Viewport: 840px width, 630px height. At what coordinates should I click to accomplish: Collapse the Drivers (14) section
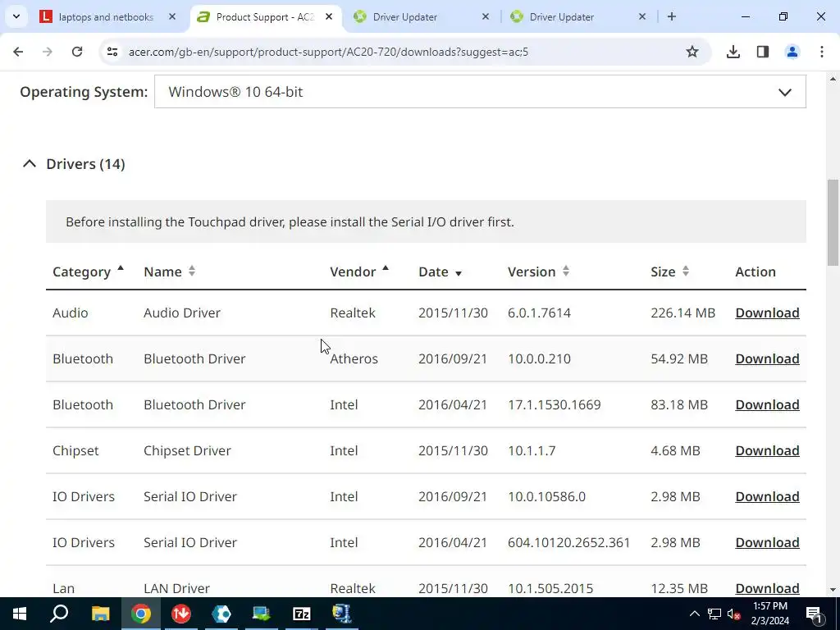click(73, 164)
